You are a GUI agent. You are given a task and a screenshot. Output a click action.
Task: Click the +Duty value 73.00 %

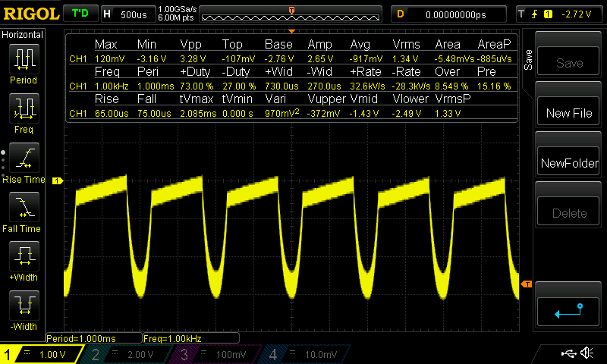197,86
